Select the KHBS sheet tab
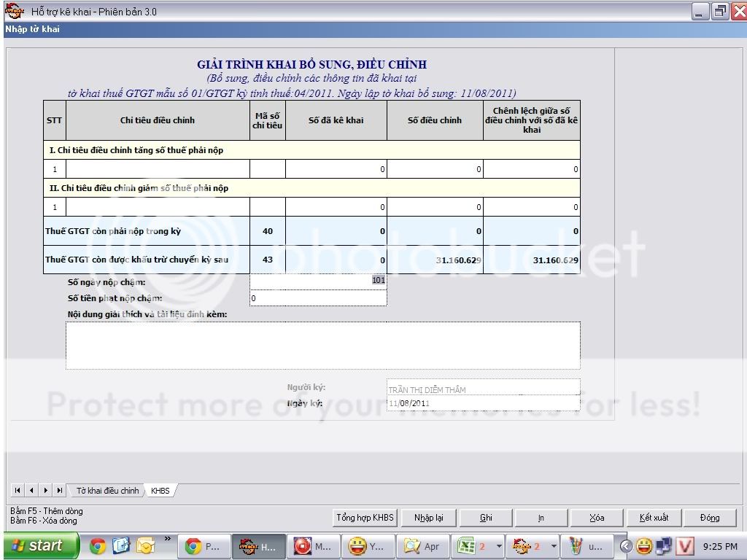The image size is (747, 560). coord(160,491)
